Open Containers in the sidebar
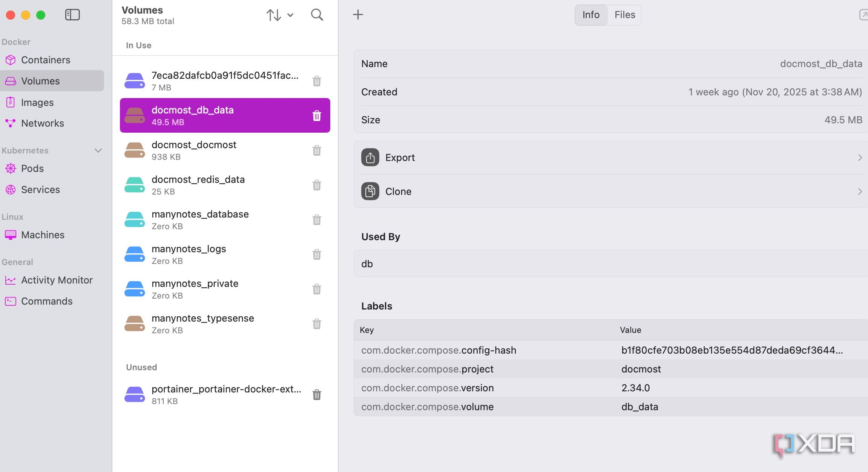 pyautogui.click(x=52, y=60)
